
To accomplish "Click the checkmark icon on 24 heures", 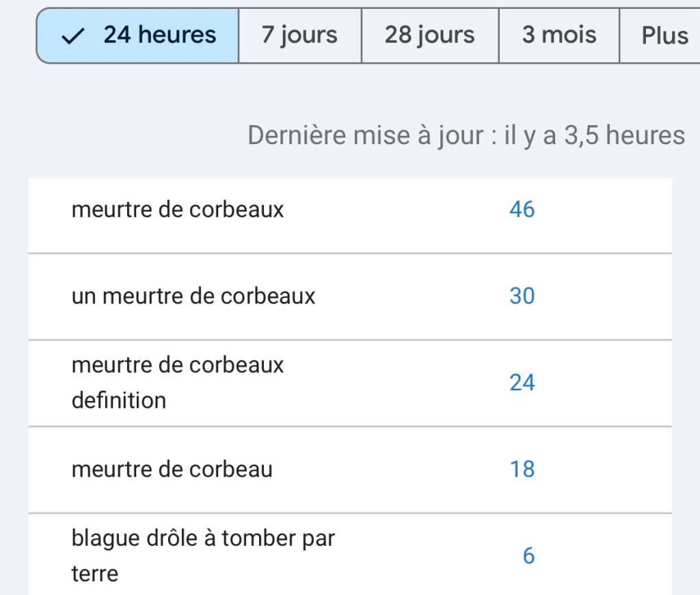I will pos(75,34).
